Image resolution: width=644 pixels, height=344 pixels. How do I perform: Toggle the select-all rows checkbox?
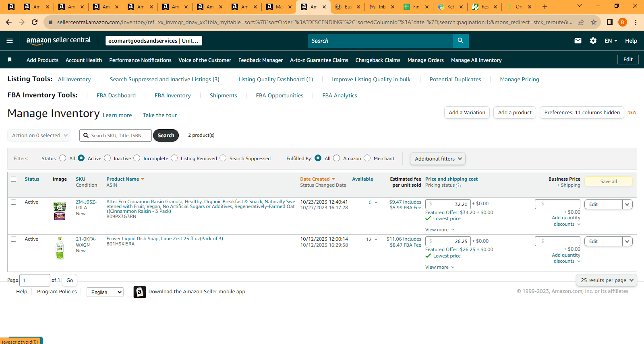[x=14, y=179]
